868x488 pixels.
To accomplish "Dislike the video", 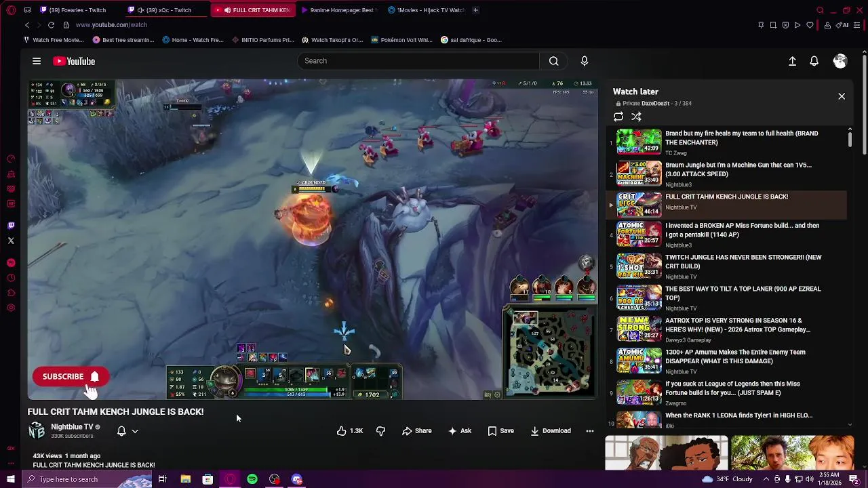I will [380, 430].
